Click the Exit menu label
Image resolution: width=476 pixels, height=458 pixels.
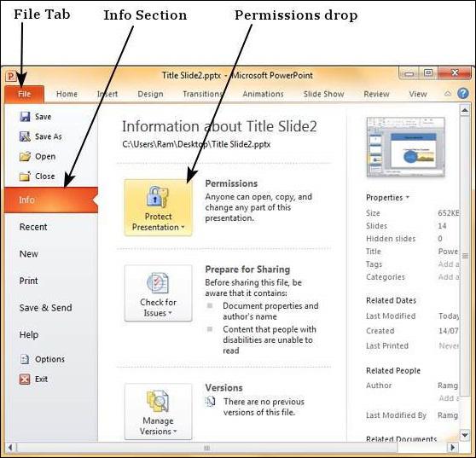point(41,379)
